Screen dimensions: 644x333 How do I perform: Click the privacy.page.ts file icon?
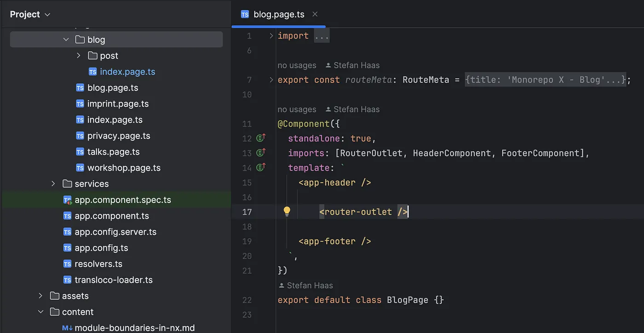pyautogui.click(x=80, y=136)
